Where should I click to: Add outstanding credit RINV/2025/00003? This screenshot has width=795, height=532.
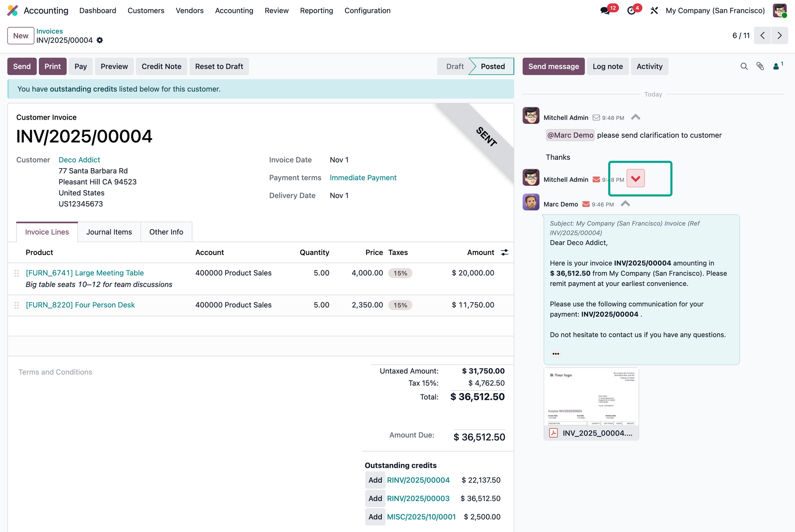click(x=375, y=498)
